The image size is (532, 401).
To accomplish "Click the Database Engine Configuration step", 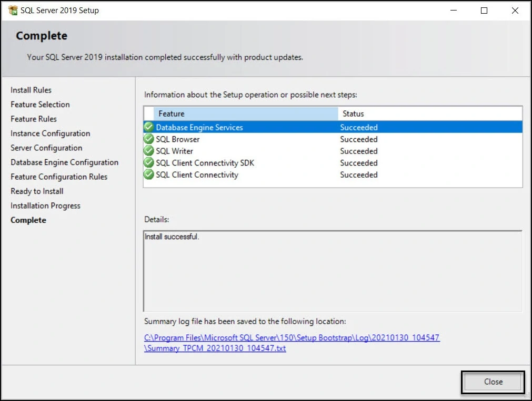I will pos(65,162).
